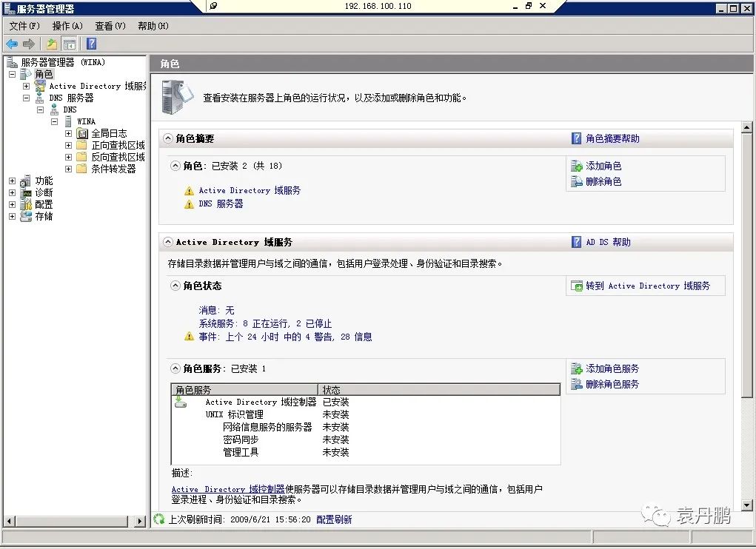Click the content pane scroll down arrow
Image resolution: width=756 pixels, height=549 pixels.
tap(746, 505)
